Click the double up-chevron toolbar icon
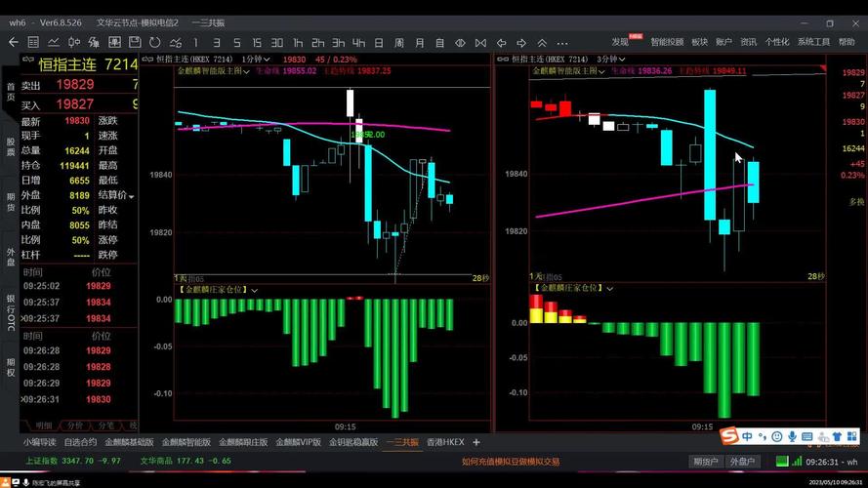This screenshot has width=868, height=488. (x=542, y=42)
